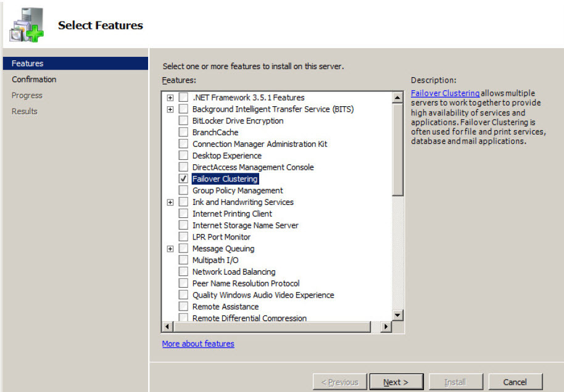Cancel the Add Features wizard
Viewport: 564px width, 392px height.
[x=515, y=382]
